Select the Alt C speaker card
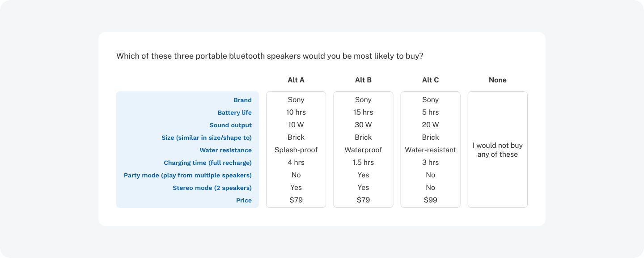Image resolution: width=644 pixels, height=258 pixels. [430, 150]
